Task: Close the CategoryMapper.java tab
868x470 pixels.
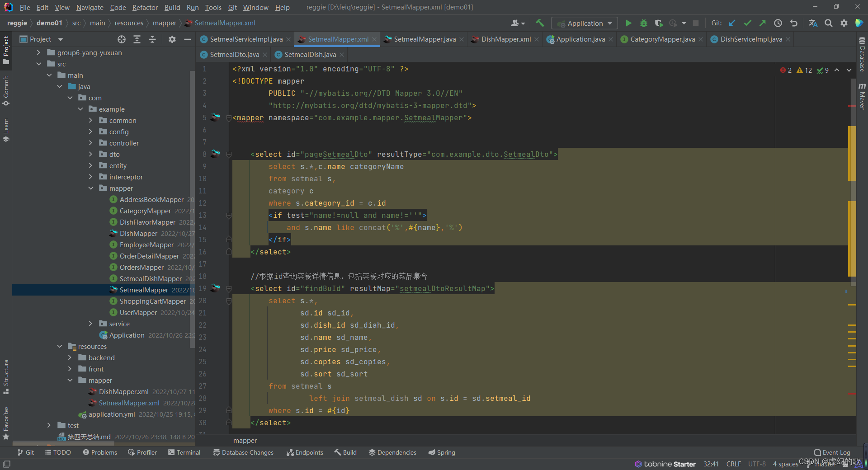Action: pos(701,39)
